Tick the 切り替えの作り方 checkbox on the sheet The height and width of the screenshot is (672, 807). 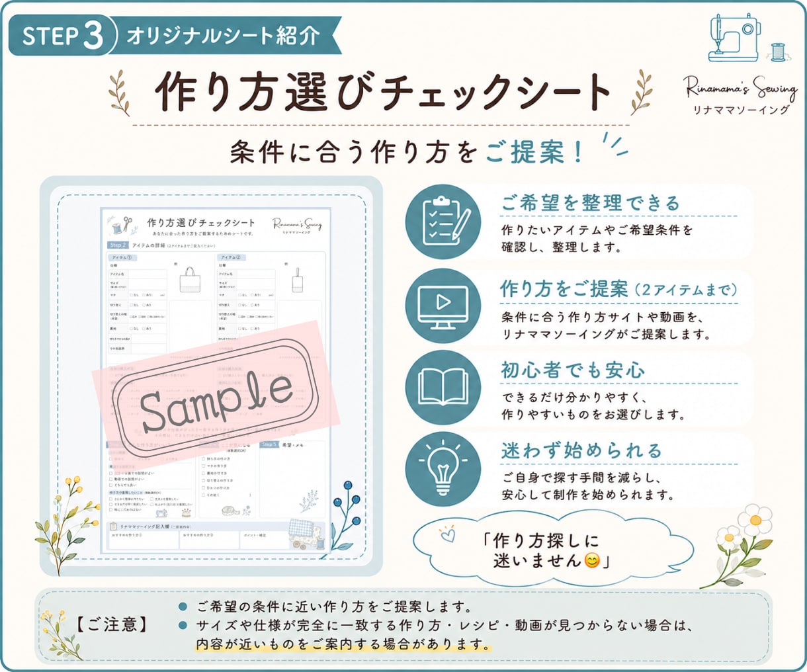pos(203,480)
